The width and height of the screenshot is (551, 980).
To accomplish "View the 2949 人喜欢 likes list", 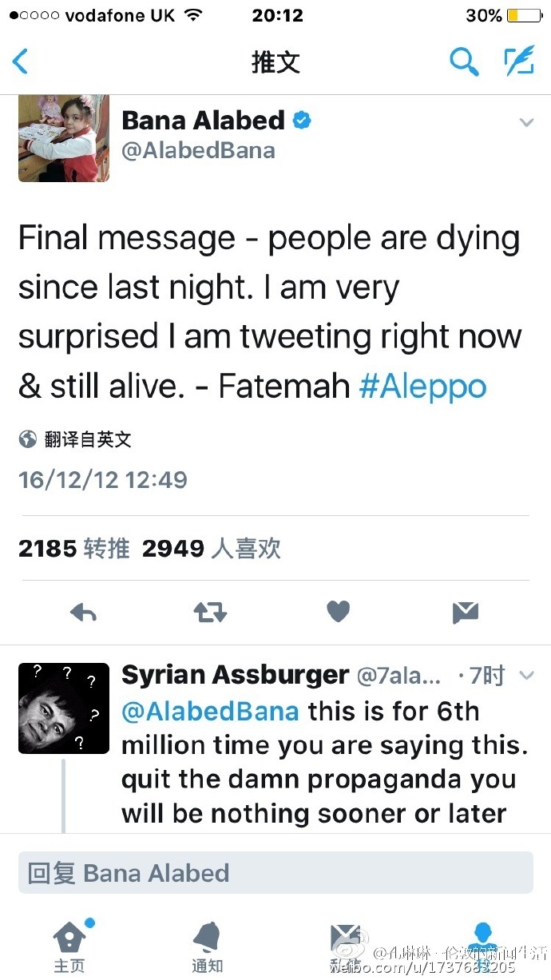I will [212, 549].
